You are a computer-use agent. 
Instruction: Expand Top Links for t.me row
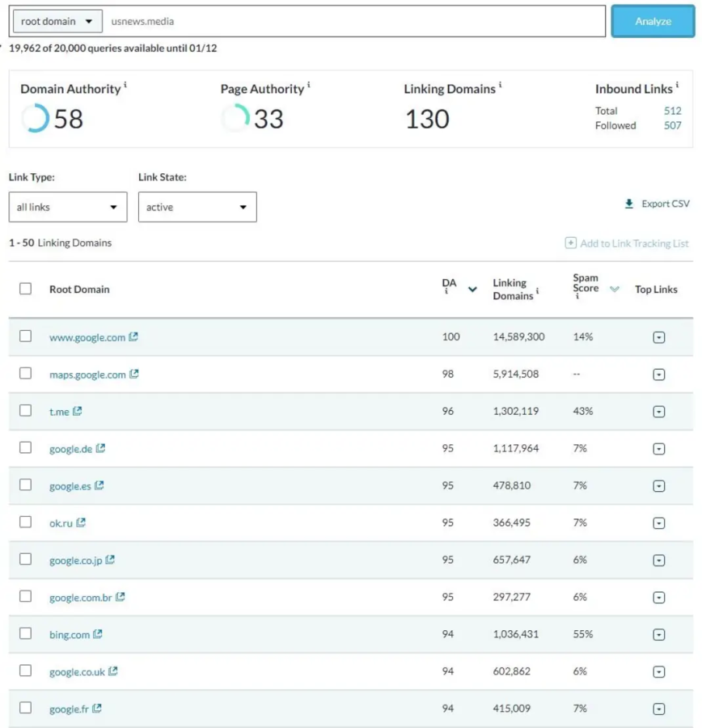[x=659, y=412]
